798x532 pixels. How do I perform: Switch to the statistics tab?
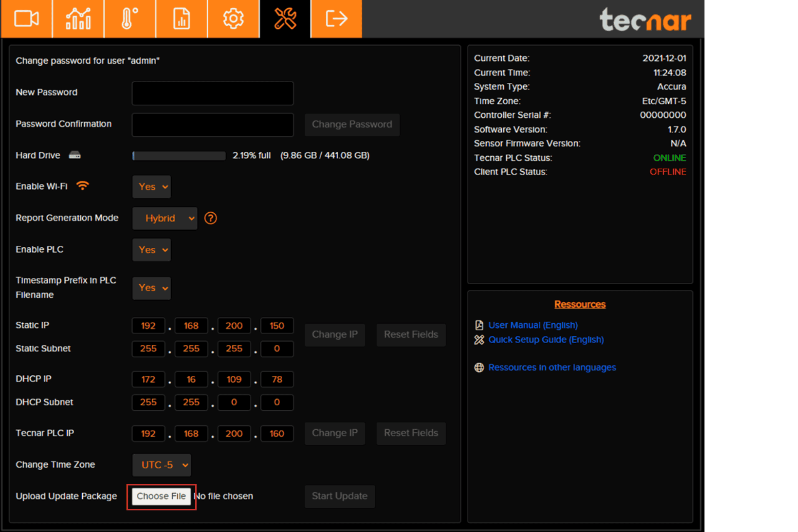point(78,19)
